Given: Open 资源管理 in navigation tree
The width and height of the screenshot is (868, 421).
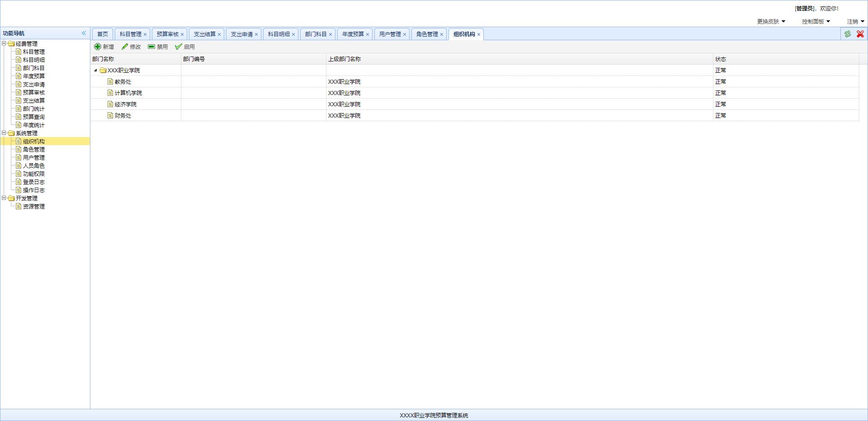Looking at the screenshot, I should click(x=34, y=206).
